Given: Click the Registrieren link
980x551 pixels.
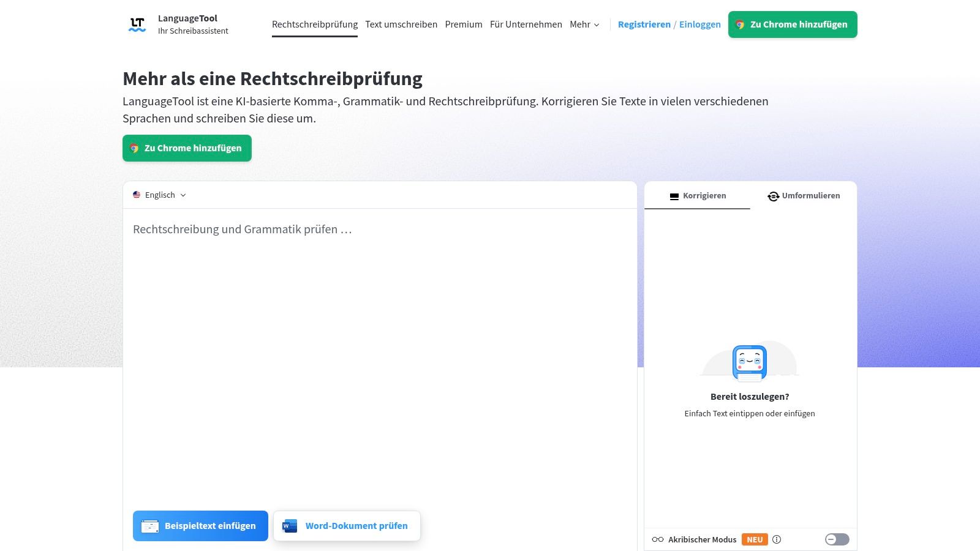Looking at the screenshot, I should (644, 24).
